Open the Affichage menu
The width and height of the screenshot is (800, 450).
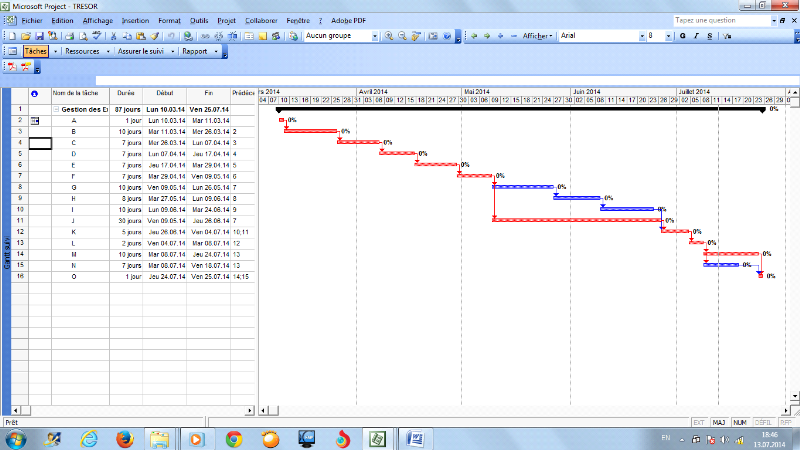[x=97, y=21]
